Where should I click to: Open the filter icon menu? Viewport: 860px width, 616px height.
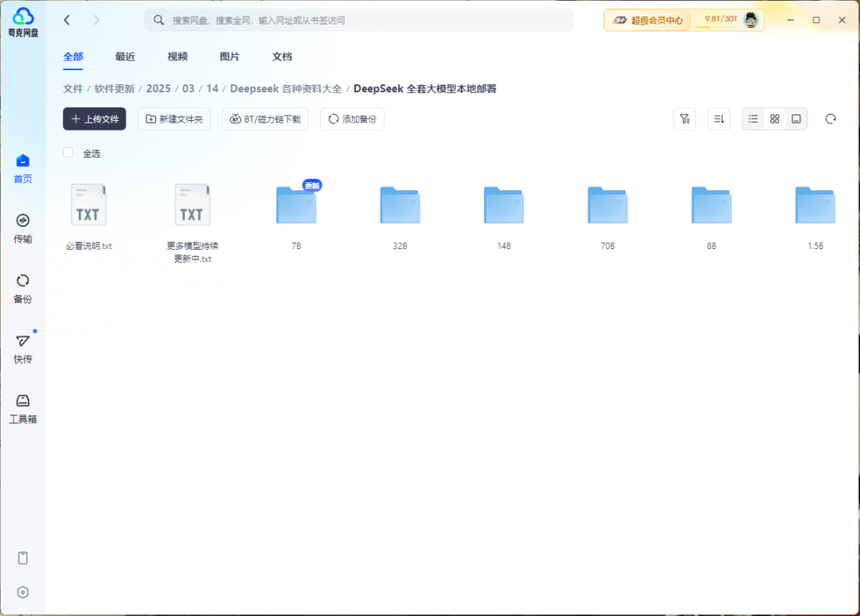click(x=685, y=119)
